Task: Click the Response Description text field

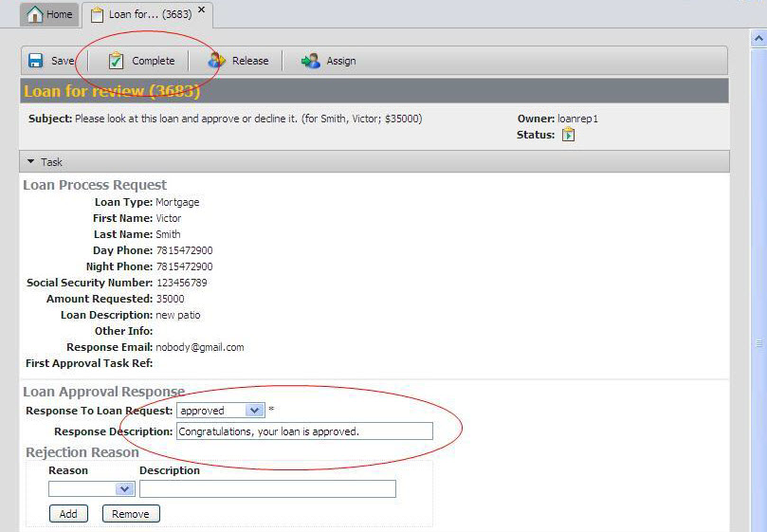Action: tap(304, 431)
